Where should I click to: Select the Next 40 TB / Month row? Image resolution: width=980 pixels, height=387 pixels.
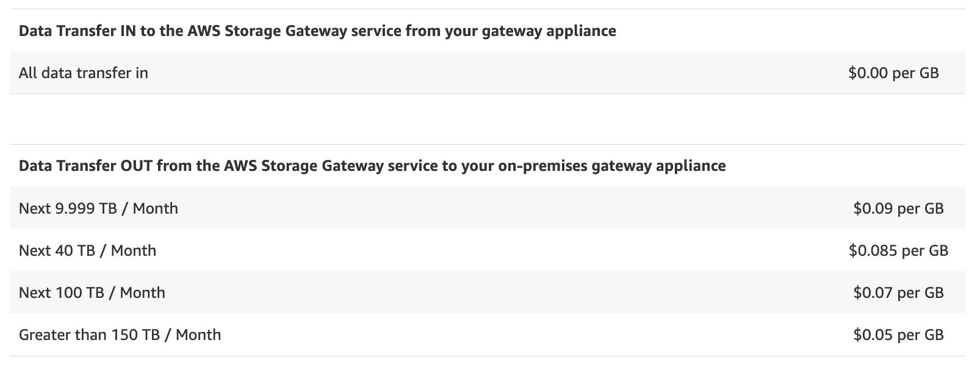point(488,250)
